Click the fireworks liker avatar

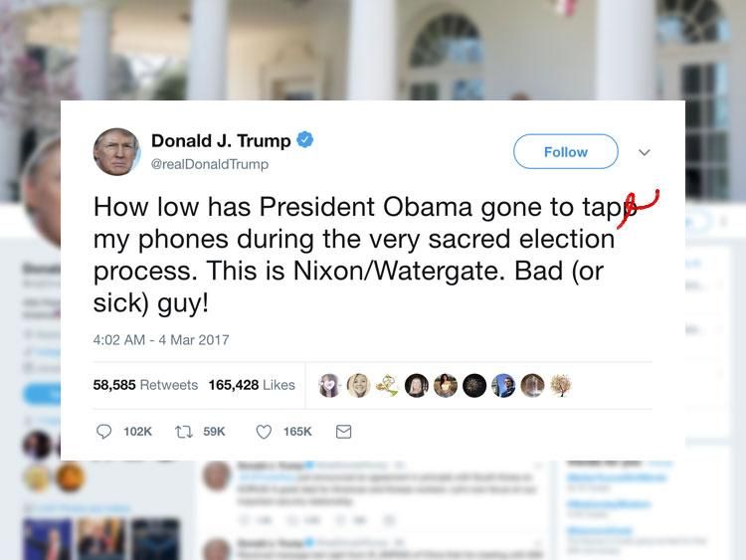[x=474, y=385]
